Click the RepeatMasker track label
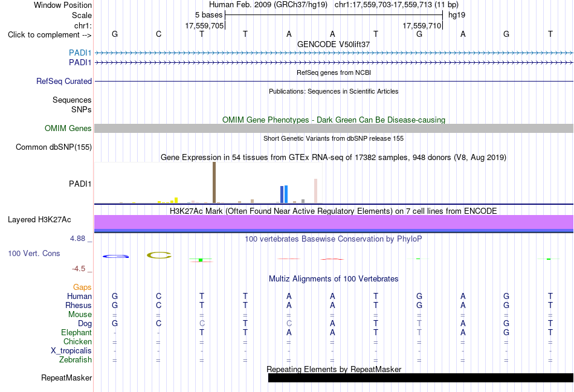 pos(66,378)
